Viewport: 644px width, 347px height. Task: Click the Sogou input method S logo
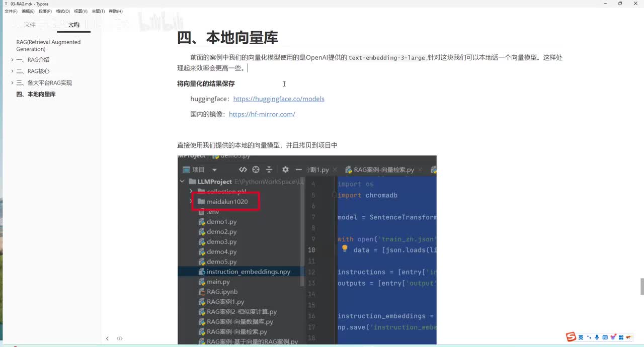[x=571, y=337]
